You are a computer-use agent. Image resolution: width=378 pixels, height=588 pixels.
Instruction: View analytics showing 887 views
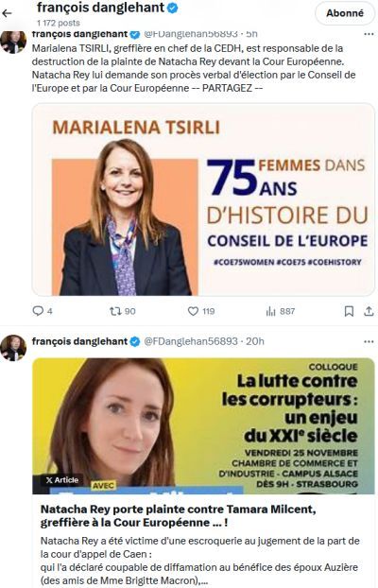coord(280,311)
